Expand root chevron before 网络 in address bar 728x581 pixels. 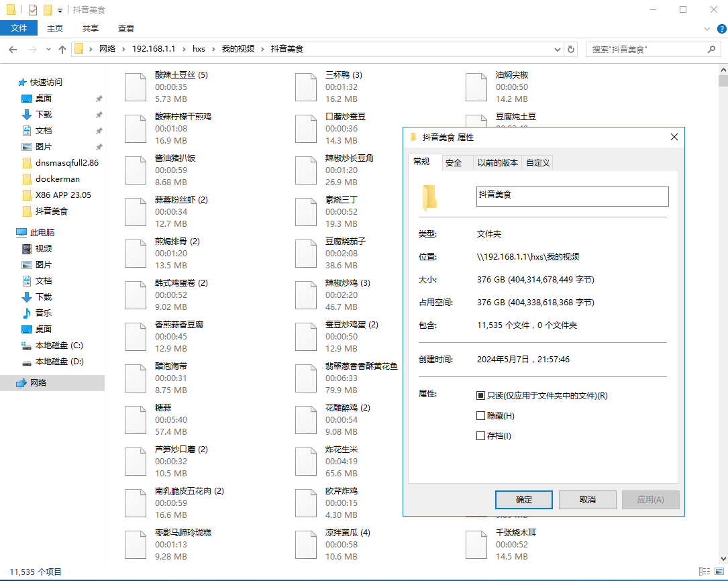(91, 49)
